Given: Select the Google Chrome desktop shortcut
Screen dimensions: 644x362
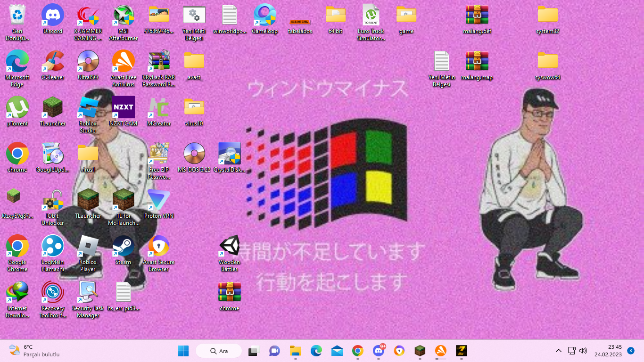Looking at the screenshot, I should (x=17, y=253).
